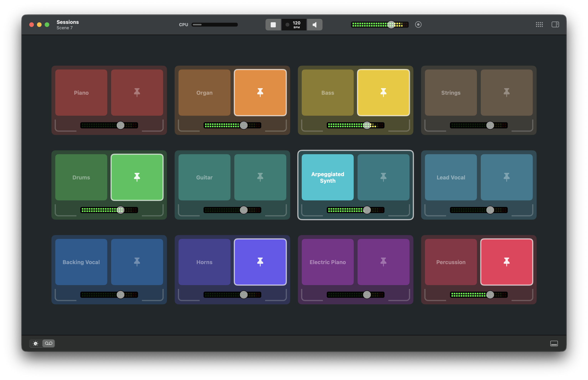This screenshot has height=380, width=588.
Task: Pin the Piano pad
Action: (137, 93)
